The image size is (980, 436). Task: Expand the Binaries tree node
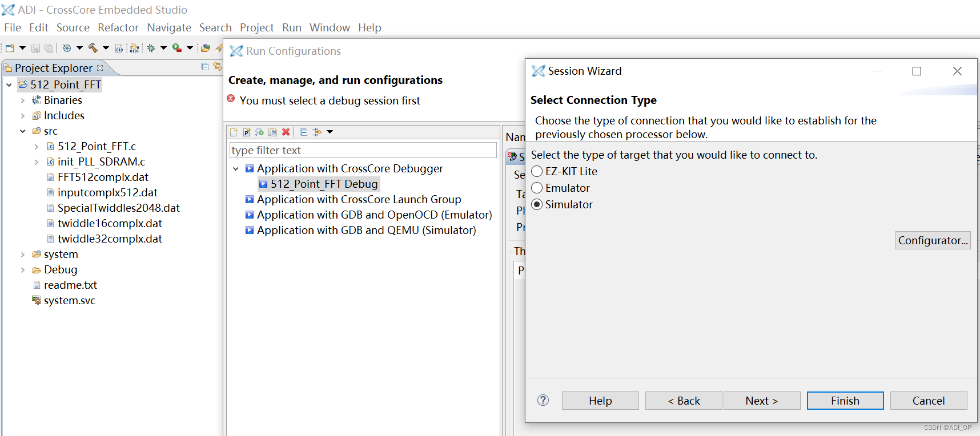[23, 100]
